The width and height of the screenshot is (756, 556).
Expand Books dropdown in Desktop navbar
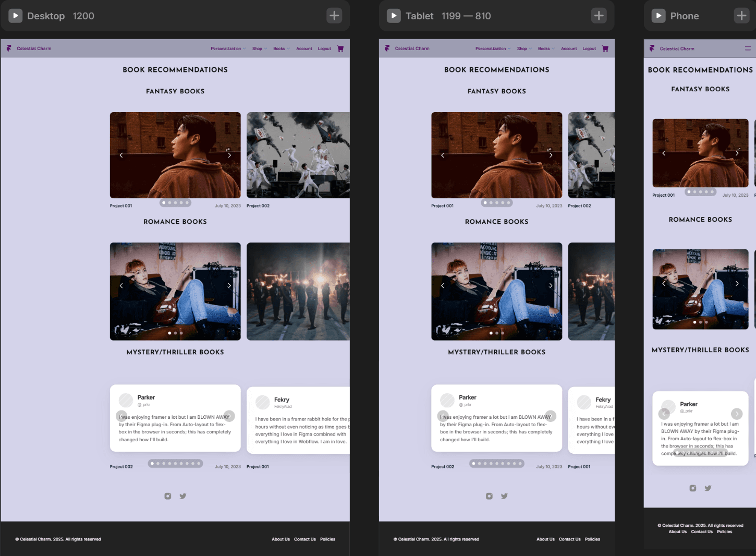[281, 49]
